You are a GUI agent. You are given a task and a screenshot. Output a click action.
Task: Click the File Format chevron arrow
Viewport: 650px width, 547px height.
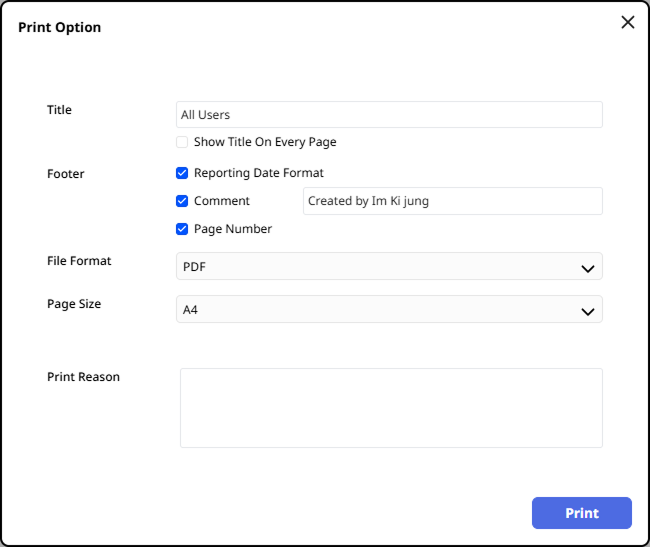(x=588, y=268)
